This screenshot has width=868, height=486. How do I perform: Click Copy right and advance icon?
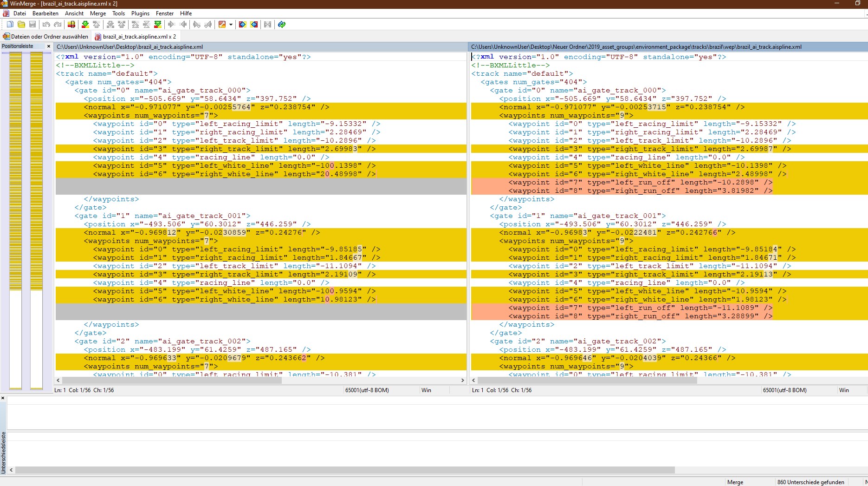pos(197,24)
